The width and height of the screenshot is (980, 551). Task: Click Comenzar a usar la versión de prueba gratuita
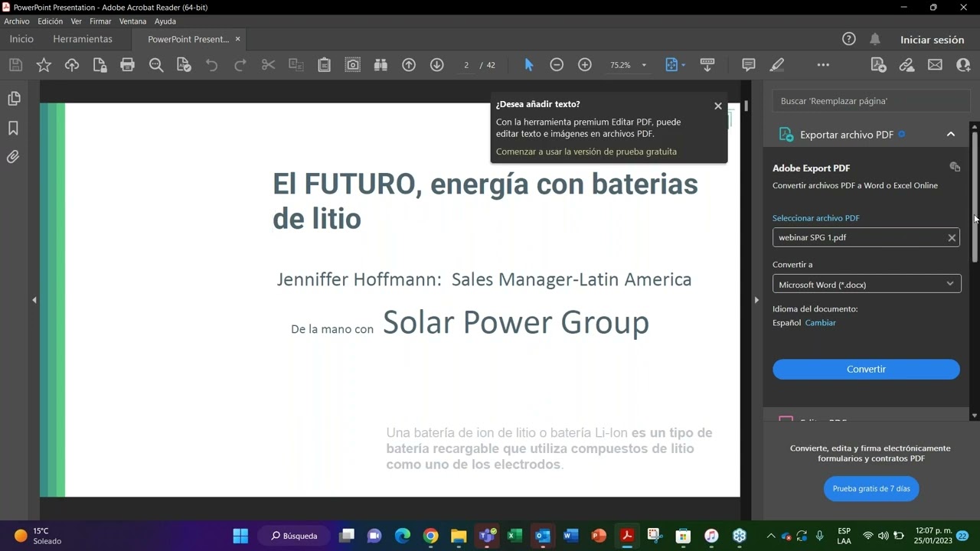pyautogui.click(x=586, y=152)
